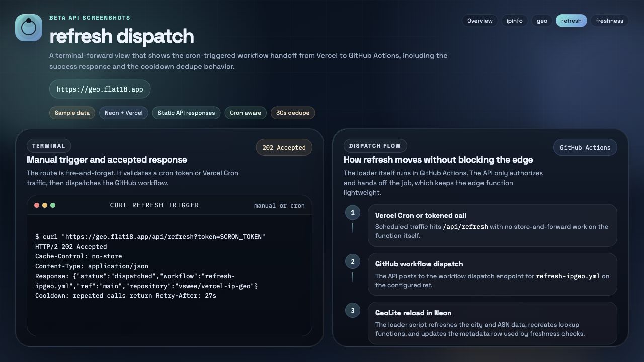The image size is (644, 362).
Task: Click the 'CURL REFRESH TRIGGER' terminal title
Action: (154, 205)
